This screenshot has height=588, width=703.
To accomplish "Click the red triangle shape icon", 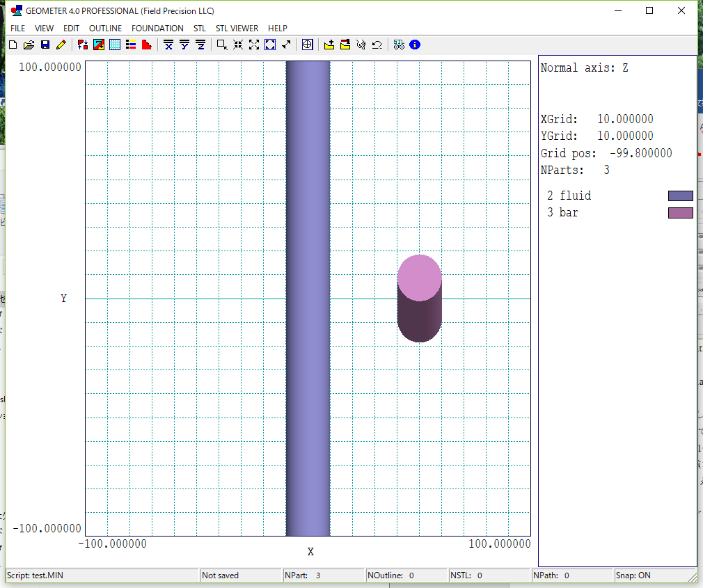I will point(147,45).
